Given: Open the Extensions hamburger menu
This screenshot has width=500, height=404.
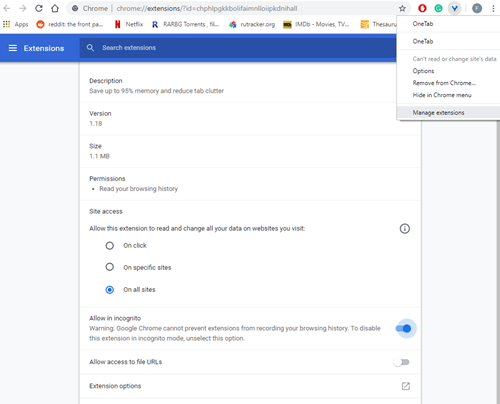Looking at the screenshot, I should 13,48.
